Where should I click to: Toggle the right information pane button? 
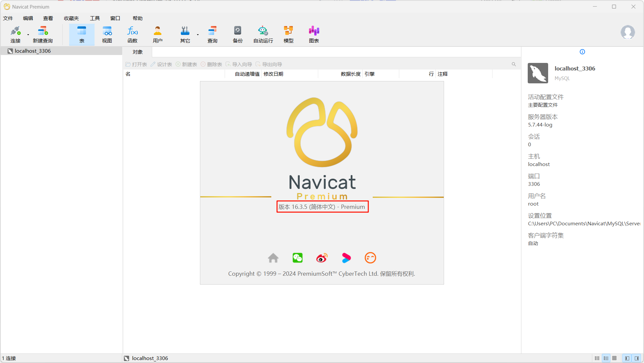point(637,358)
